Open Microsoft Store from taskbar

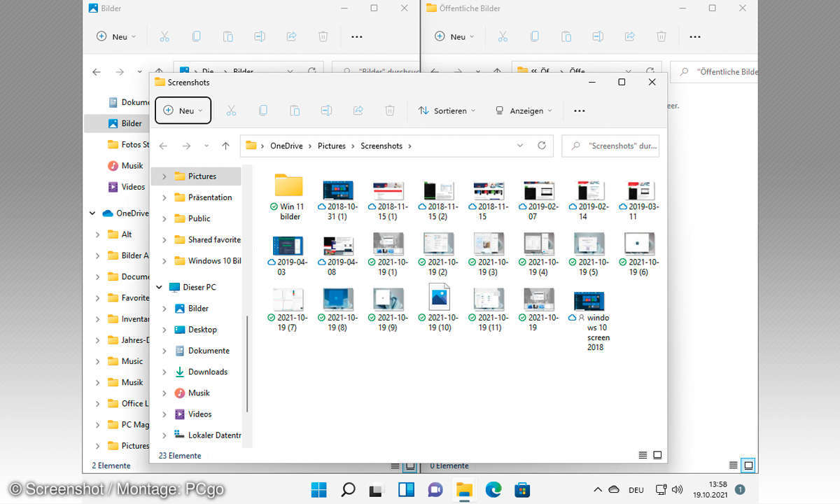coord(521,489)
